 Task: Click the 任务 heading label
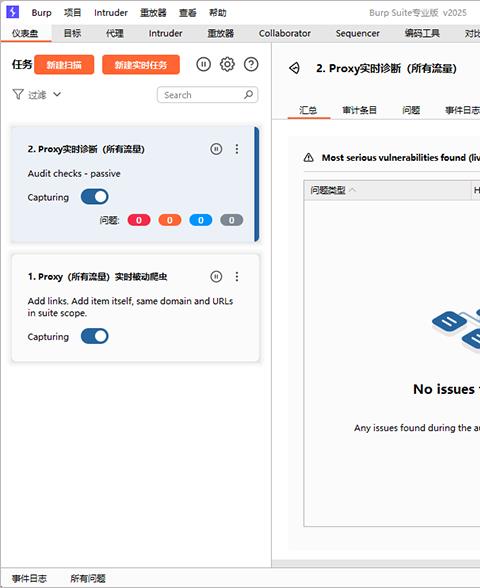click(22, 64)
